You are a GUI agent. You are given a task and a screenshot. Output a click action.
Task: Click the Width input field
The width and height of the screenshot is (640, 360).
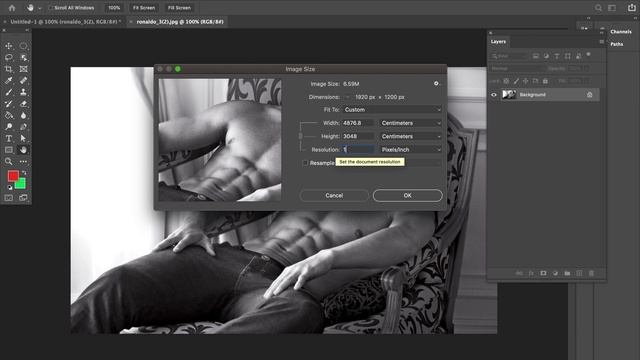(358, 123)
